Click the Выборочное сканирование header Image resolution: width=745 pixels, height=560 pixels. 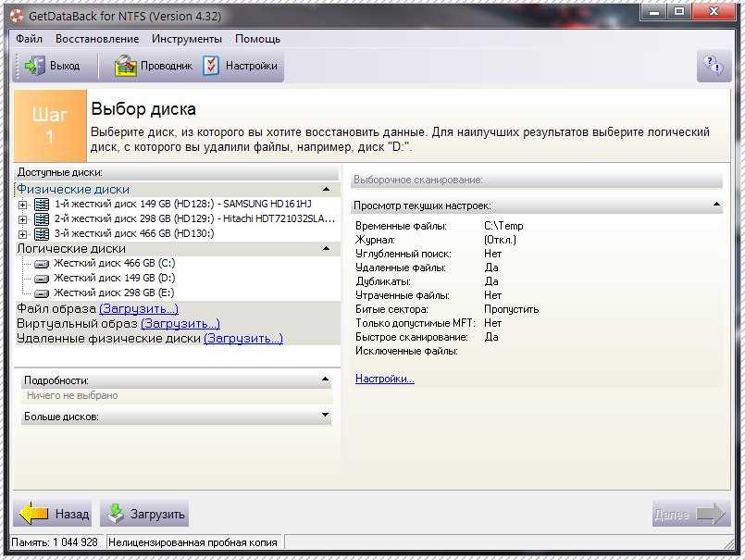[537, 180]
